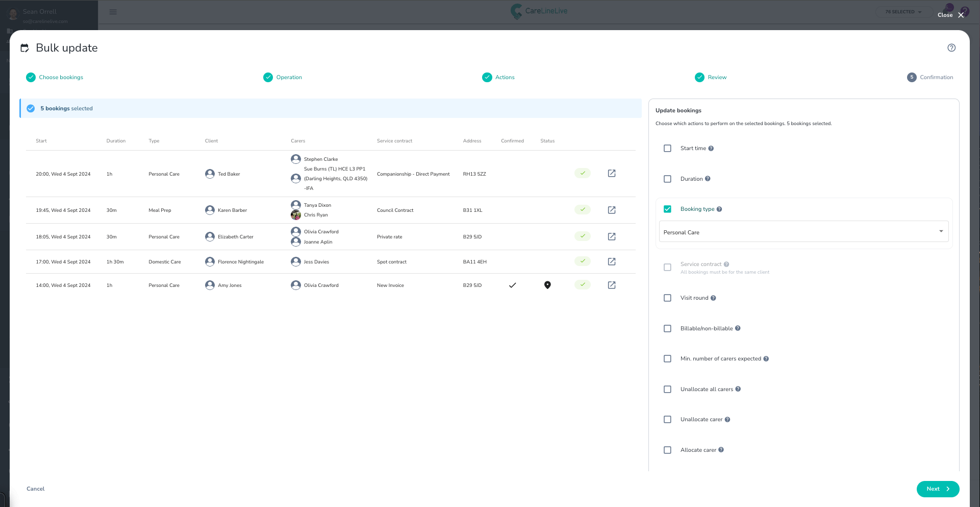The height and width of the screenshot is (507, 980).
Task: Click location pin status for Amy Jones
Action: pyautogui.click(x=547, y=285)
